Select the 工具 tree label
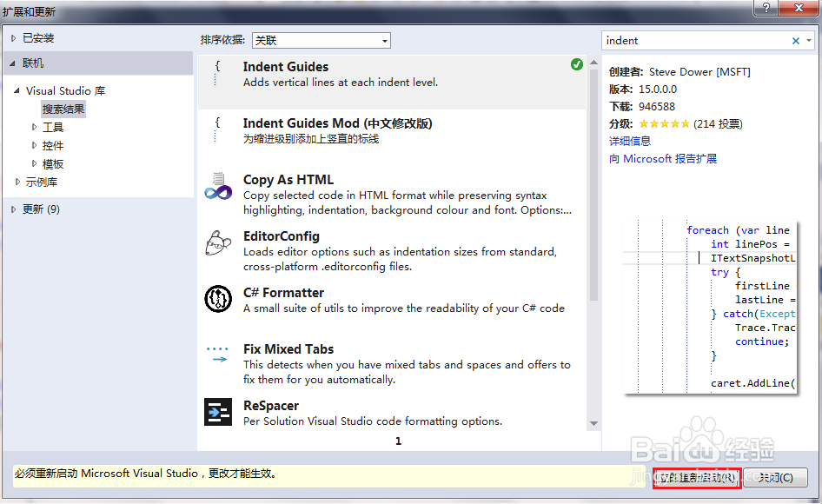Screen dimensions: 822x504 pyautogui.click(x=53, y=127)
